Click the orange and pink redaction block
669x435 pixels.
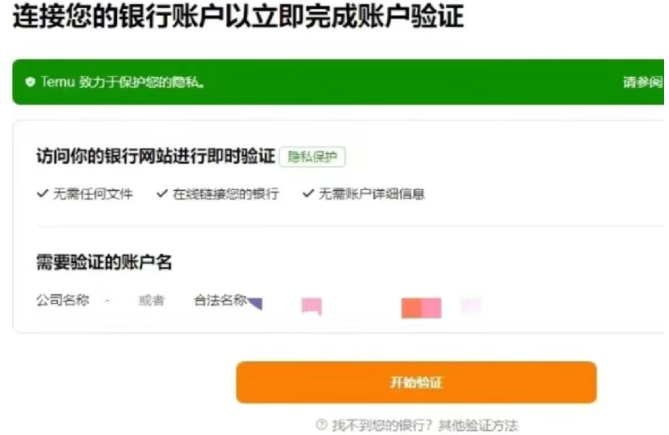pos(422,308)
